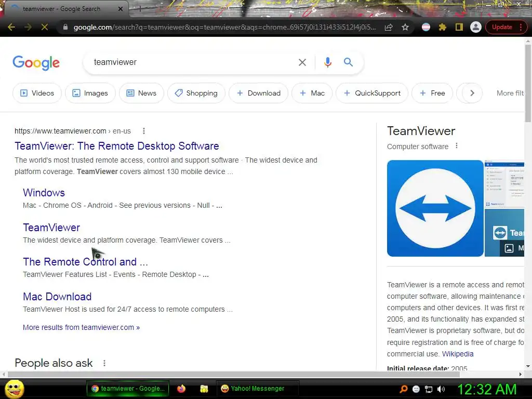Click the address bar URL
This screenshot has width=532, height=399.
tap(224, 27)
